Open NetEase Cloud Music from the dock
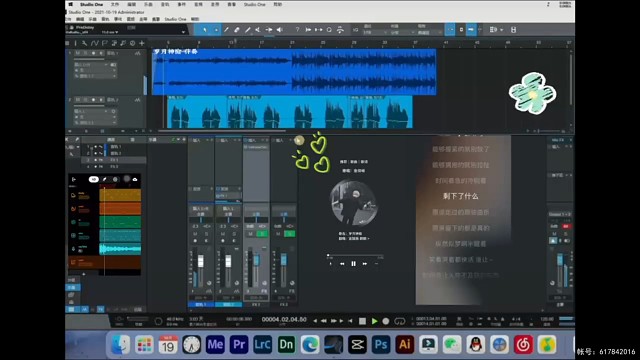Image resolution: width=640 pixels, height=360 pixels. pos(523,344)
